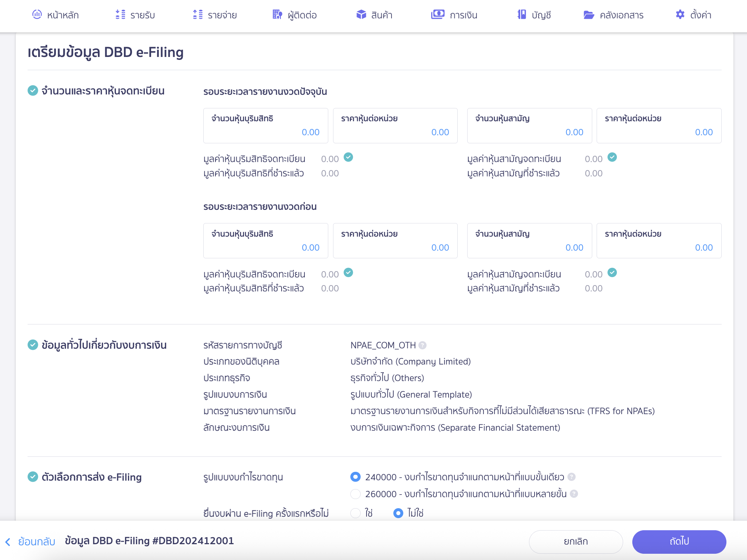Screen dimensions: 747x560
Task: Select ใช่ for first-time e-Filing
Action: [x=355, y=513]
